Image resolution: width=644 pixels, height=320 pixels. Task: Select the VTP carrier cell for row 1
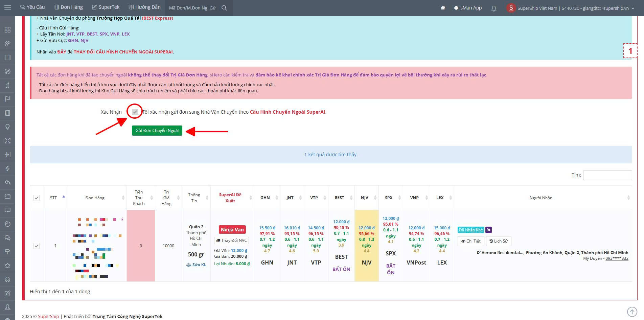[x=316, y=246]
